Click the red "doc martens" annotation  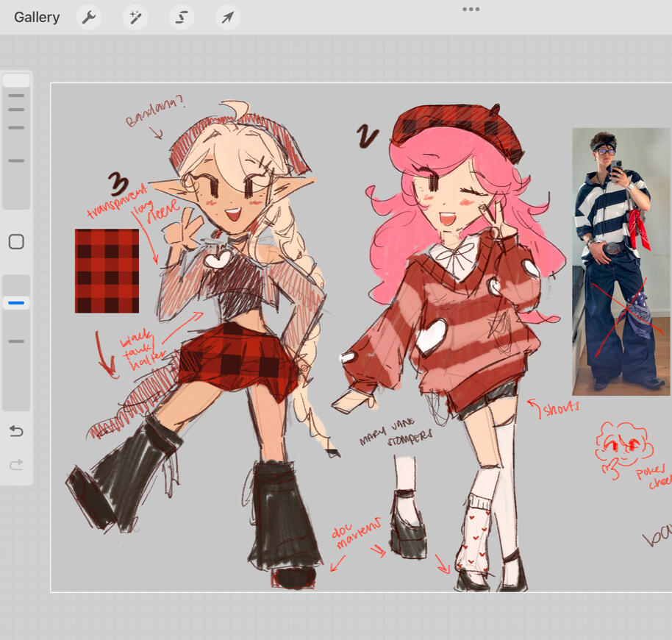(357, 532)
